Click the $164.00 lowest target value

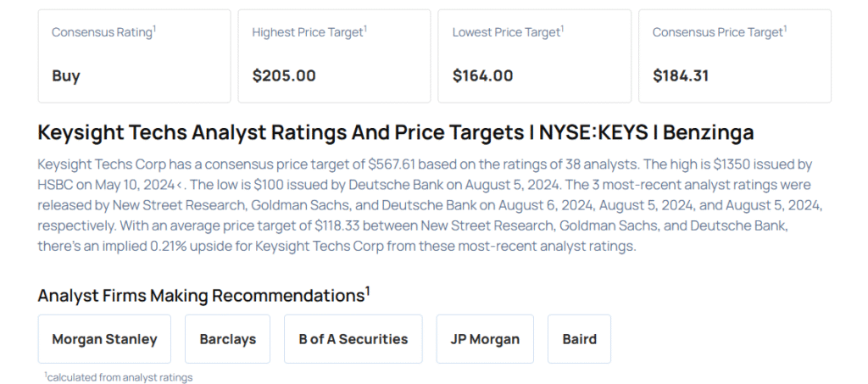pos(482,75)
